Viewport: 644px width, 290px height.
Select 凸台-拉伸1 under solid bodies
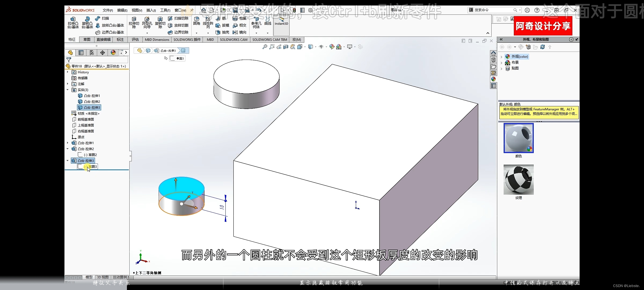point(92,96)
